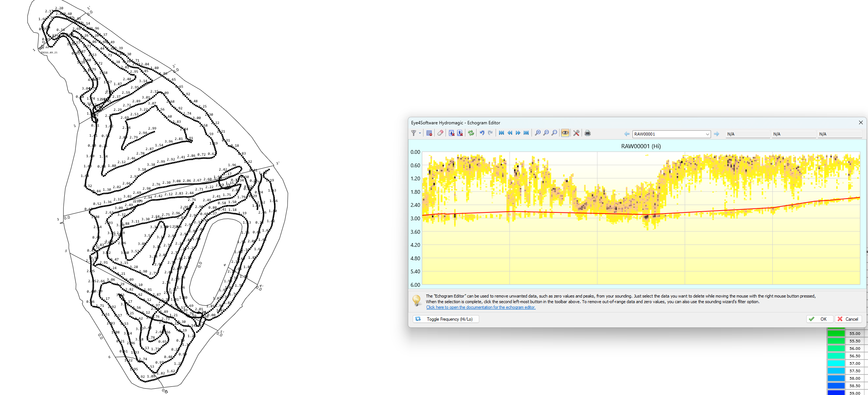
Task: Confirm changes with the OK button
Action: pos(819,319)
